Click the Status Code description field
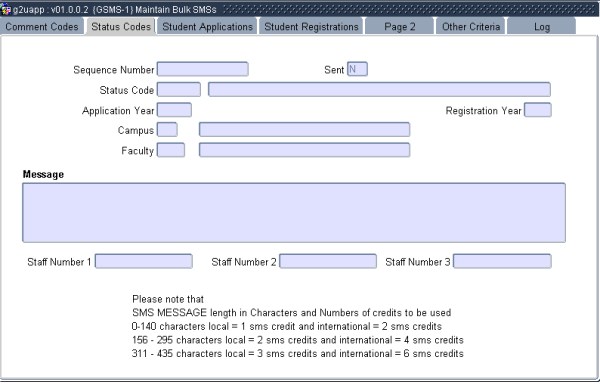600x385 pixels. pos(379,90)
